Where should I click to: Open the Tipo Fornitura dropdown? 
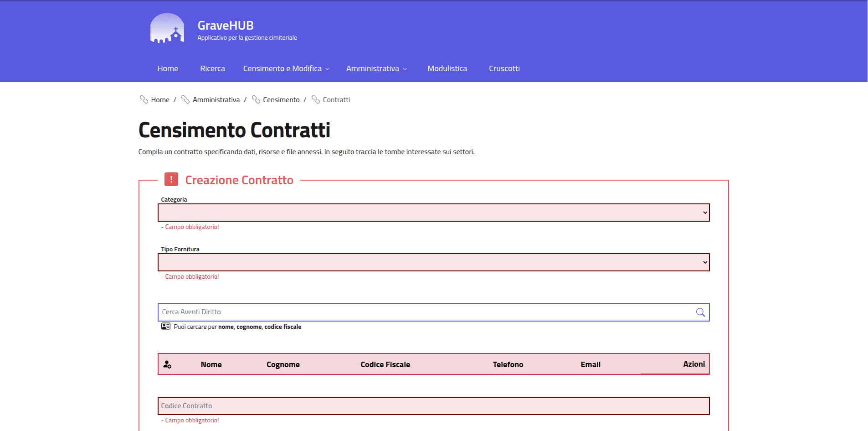[433, 262]
